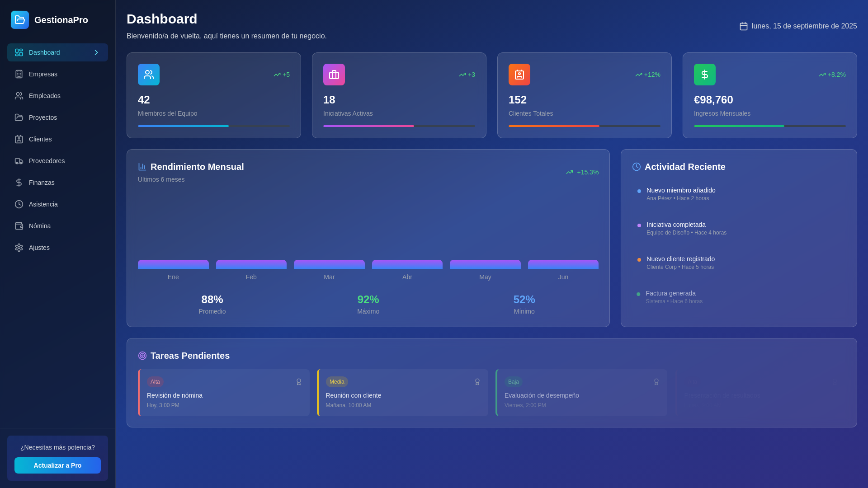Click the bar chart icon next to Rendimiento Mensual
Viewport: 868px width, 488px height.
tap(142, 167)
